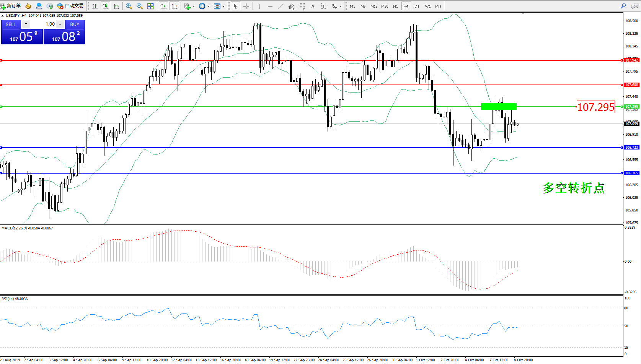Toggle candlestick chart mode
The width and height of the screenshot is (641, 364).
click(106, 6)
